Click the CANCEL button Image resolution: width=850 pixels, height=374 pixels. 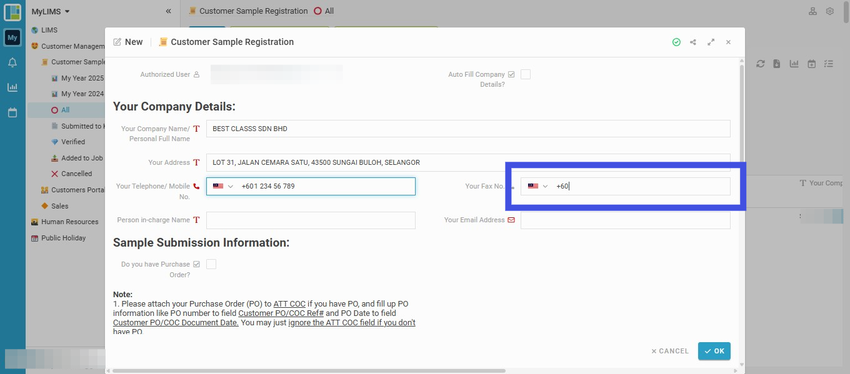click(670, 351)
